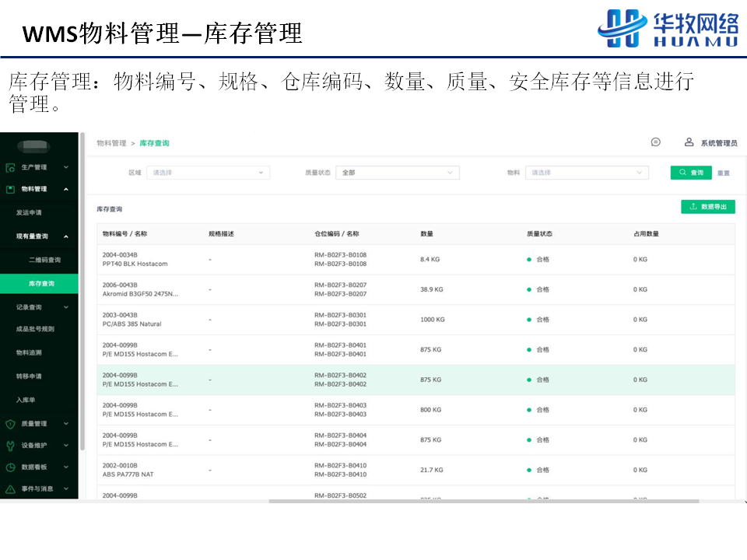This screenshot has height=560, width=747.
Task: Select row 2006-0043B Akromid B3GF50
Action: point(416,289)
